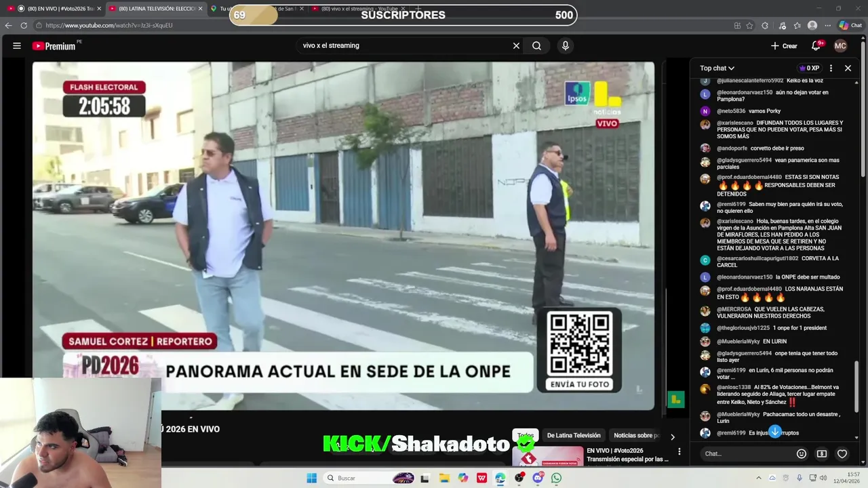Click username @neto5836 saying vamos Porky
Screen dimensions: 868x488
coord(731,111)
